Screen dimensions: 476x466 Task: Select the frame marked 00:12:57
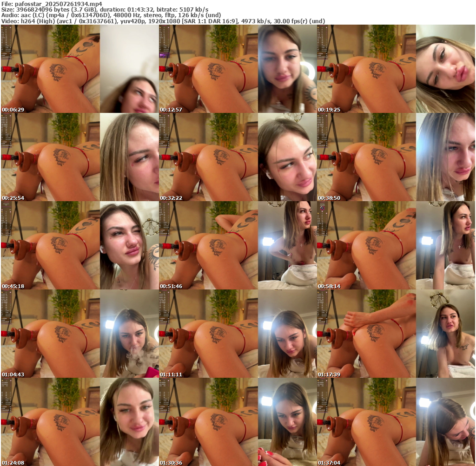click(238, 69)
